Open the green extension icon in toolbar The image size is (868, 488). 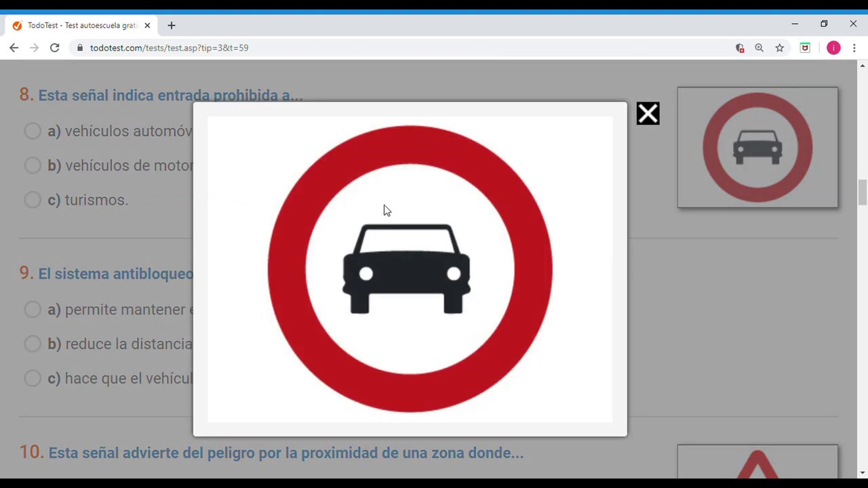[x=805, y=48]
